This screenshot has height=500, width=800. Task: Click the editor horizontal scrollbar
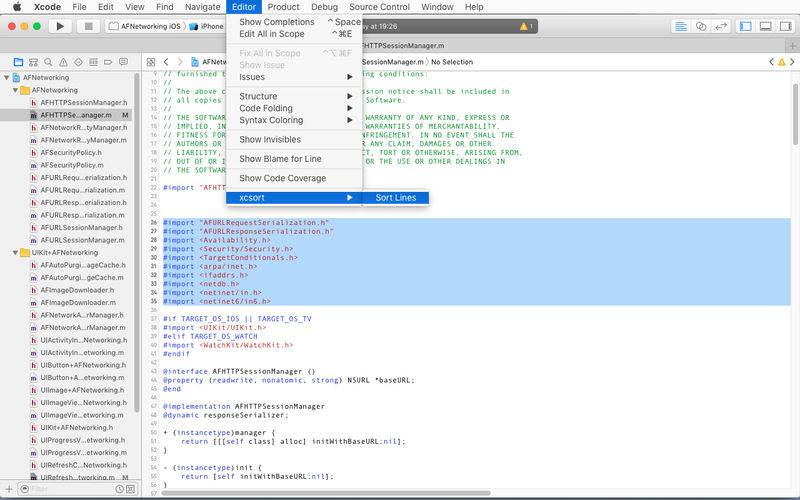(327, 493)
